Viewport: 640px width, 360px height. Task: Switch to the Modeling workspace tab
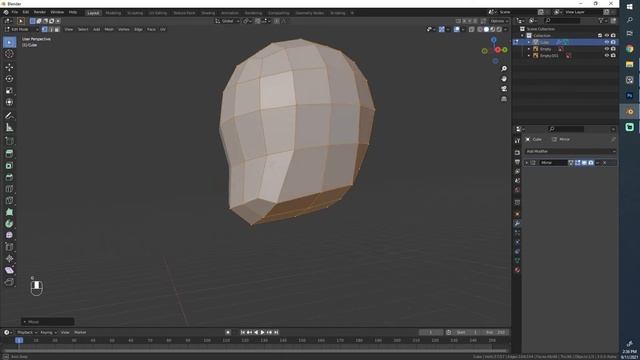pos(113,13)
